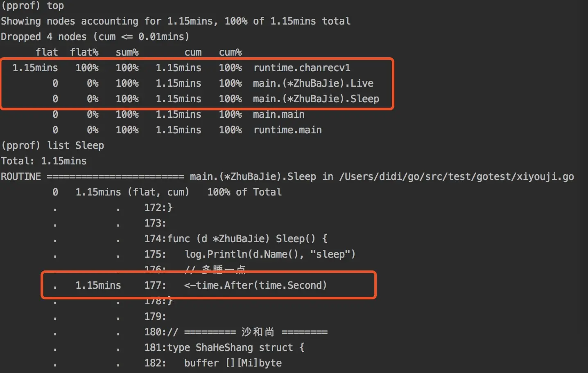Viewport: 588px width, 373px height.
Task: Click the flat column header
Action: [x=47, y=52]
